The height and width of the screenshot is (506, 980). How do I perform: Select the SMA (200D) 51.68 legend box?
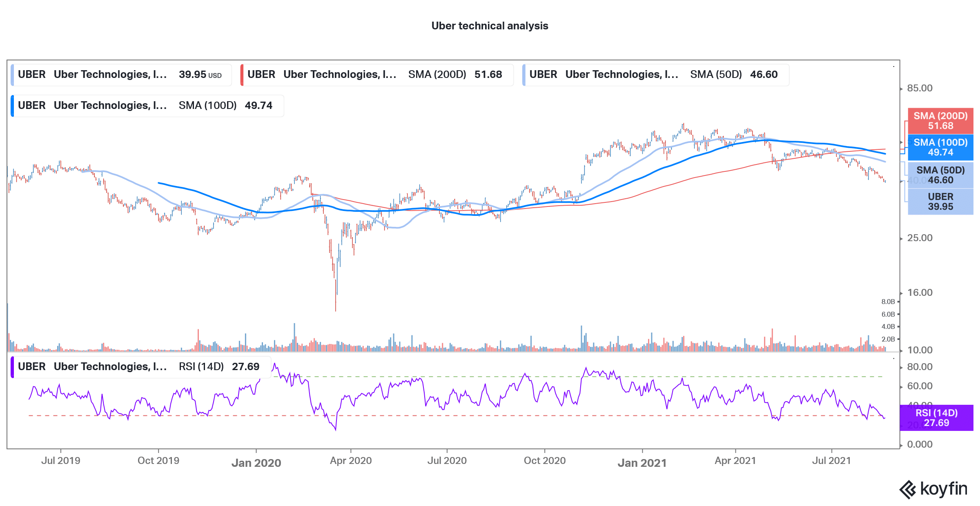[377, 75]
